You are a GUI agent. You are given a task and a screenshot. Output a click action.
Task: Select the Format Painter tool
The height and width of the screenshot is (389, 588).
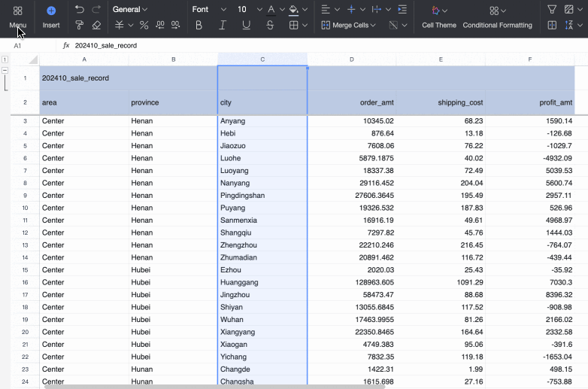80,25
